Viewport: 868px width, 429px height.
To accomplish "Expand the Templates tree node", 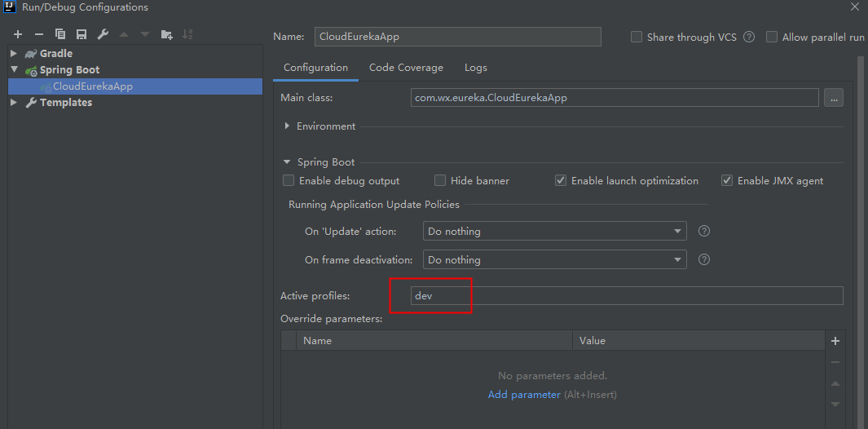I will (14, 103).
